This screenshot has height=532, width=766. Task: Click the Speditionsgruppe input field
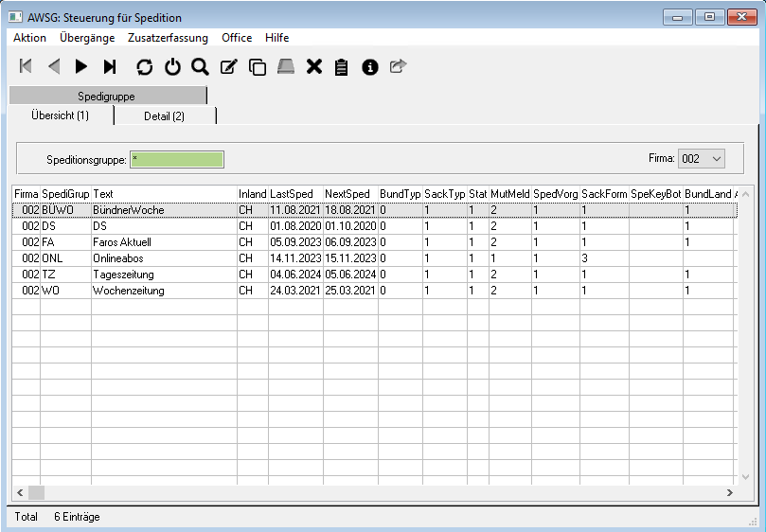(177, 159)
